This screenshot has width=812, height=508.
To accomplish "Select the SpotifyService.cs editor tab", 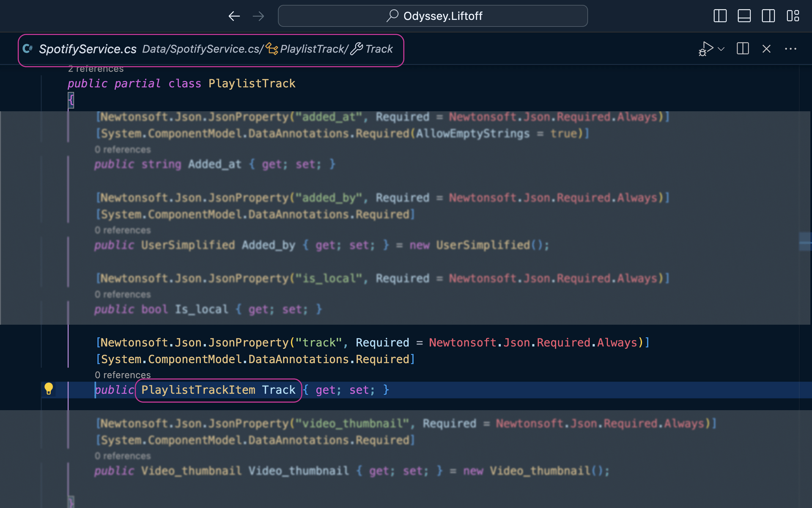I will [87, 49].
